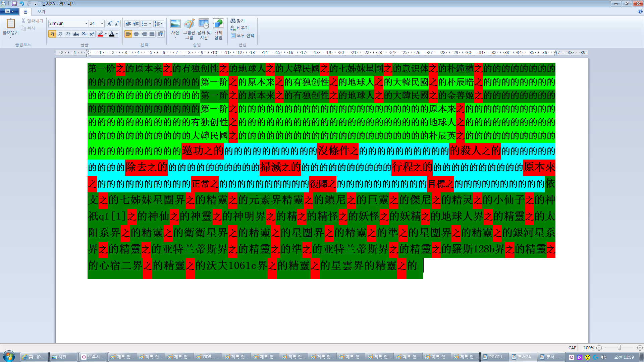
Task: Switch to the OD5 taskbar window
Action: 208,357
